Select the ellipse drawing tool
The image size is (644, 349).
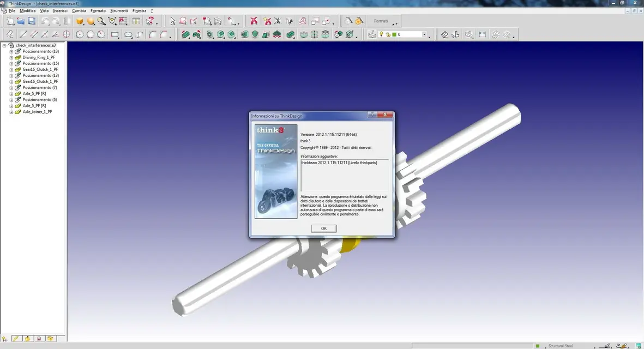128,34
